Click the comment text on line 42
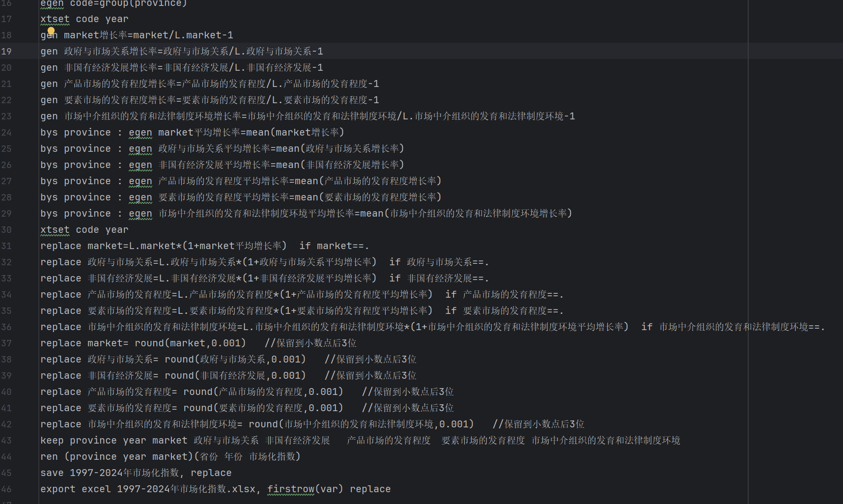The image size is (843, 504). pos(538,424)
